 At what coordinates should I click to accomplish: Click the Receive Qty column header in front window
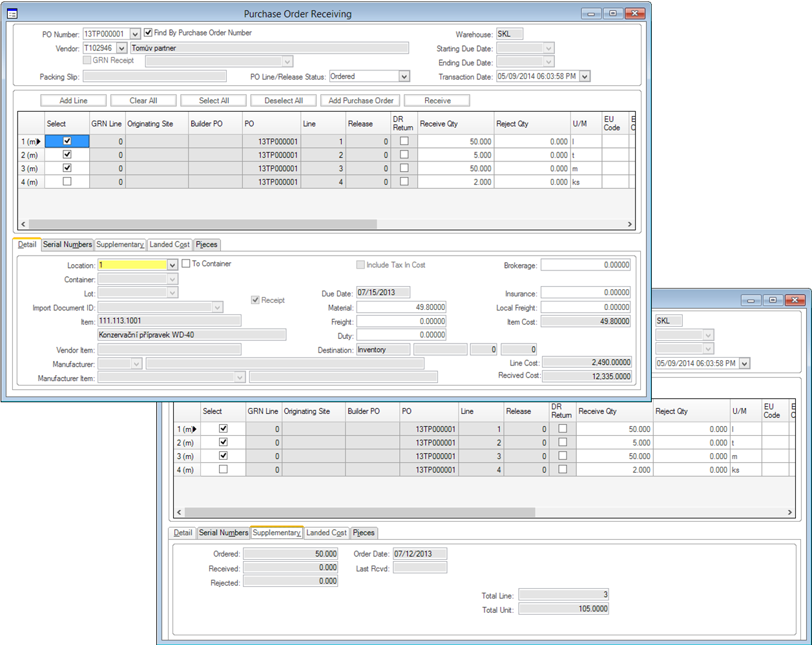tap(456, 123)
